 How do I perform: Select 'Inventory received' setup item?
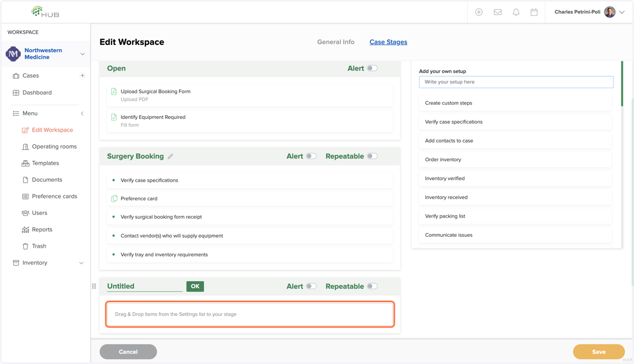(x=516, y=198)
